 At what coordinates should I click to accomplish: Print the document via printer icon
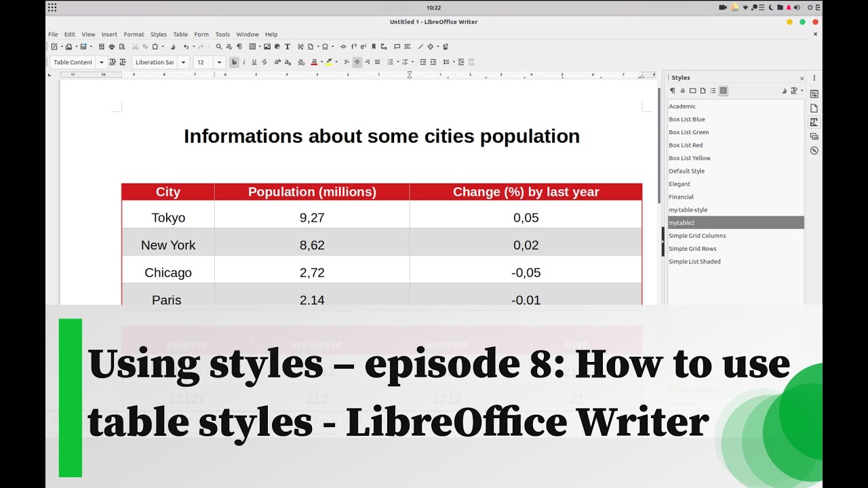tap(112, 47)
